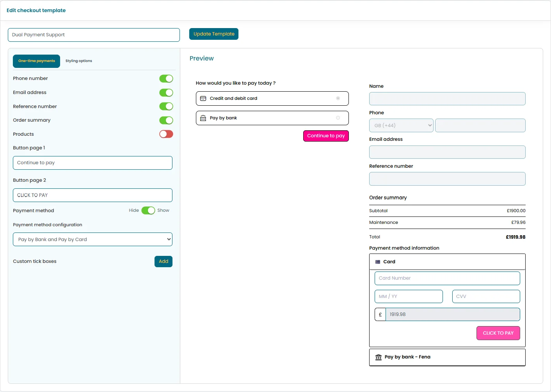Open the GB (+44) country code dropdown
The height and width of the screenshot is (392, 551).
click(x=401, y=125)
